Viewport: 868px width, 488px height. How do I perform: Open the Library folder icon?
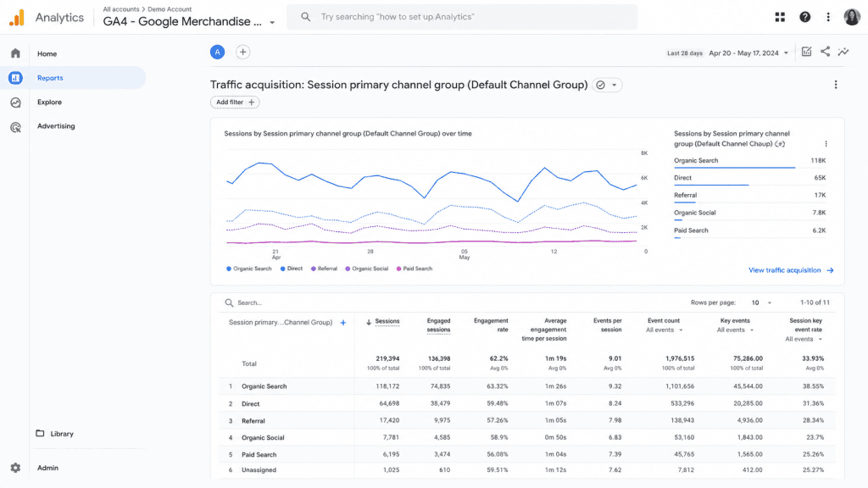pos(40,433)
